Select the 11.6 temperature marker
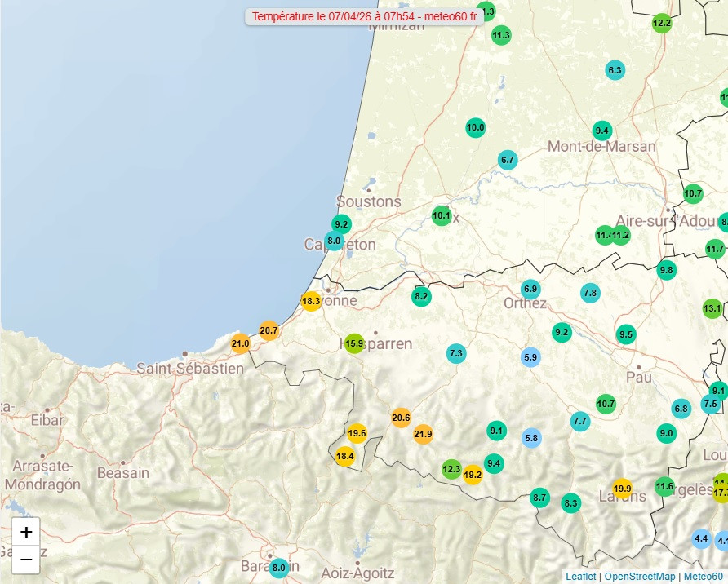This screenshot has height=584, width=728. 664,487
